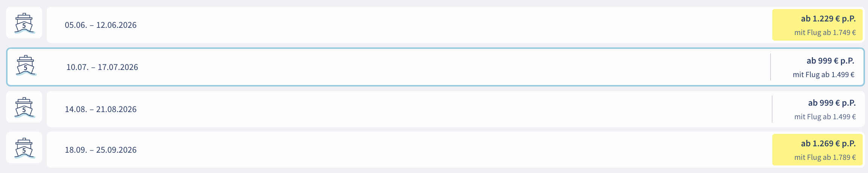Click the ship icon for 05.06. cruise
868x173 pixels.
[24, 23]
